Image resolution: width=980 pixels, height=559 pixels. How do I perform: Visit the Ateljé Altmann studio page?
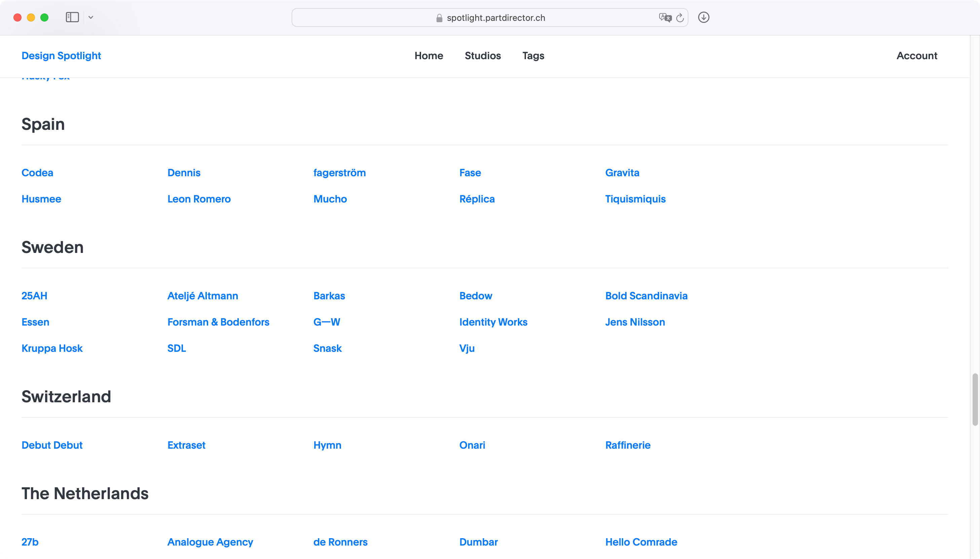[x=203, y=296]
